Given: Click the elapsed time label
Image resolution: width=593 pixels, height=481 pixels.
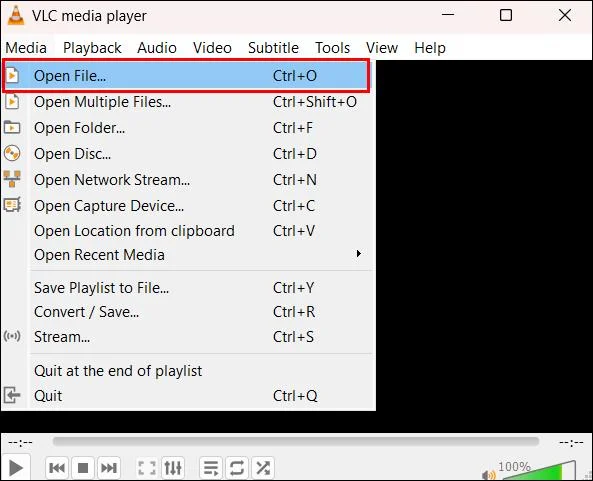Looking at the screenshot, I should coord(20,442).
